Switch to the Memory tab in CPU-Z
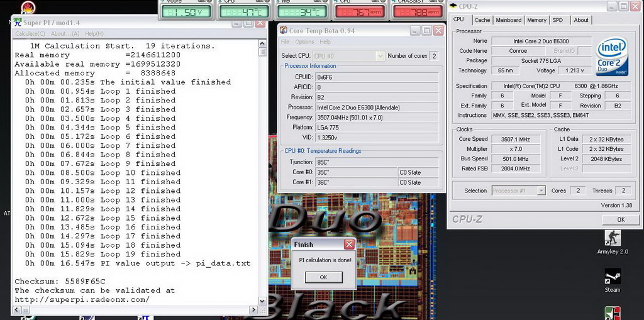Screen dimensions: 644x320 coord(536,20)
